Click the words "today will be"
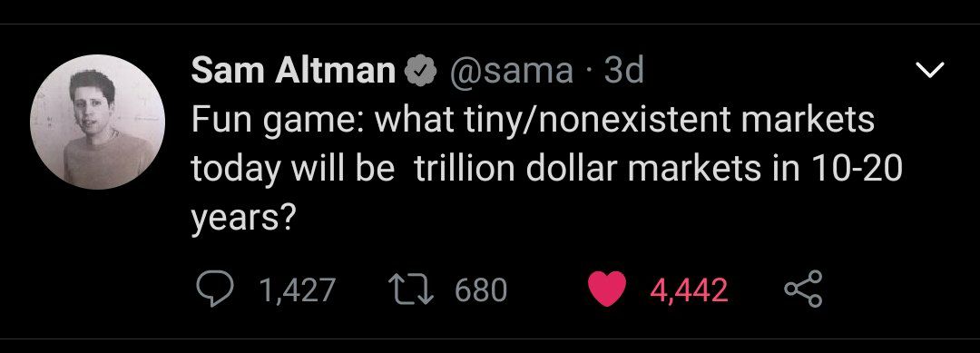Screen dimensions: 980x353 292,170
